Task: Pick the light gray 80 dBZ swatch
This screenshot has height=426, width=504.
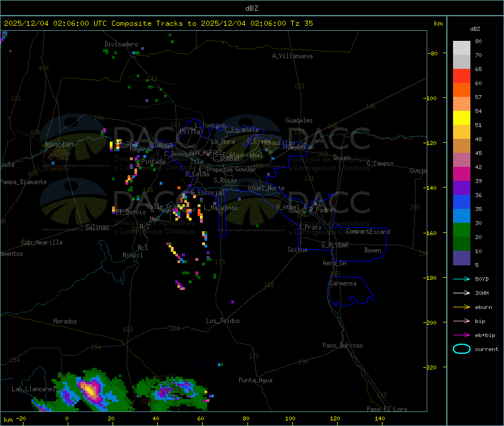Action: (461, 48)
